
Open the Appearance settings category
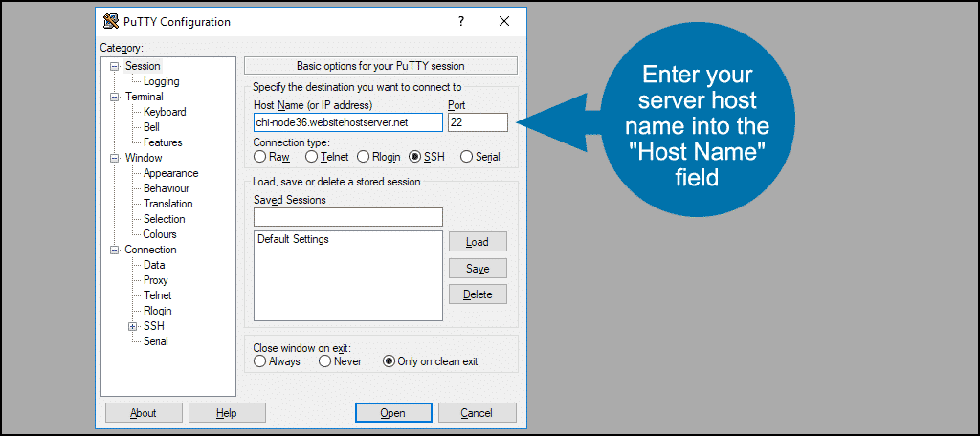170,173
